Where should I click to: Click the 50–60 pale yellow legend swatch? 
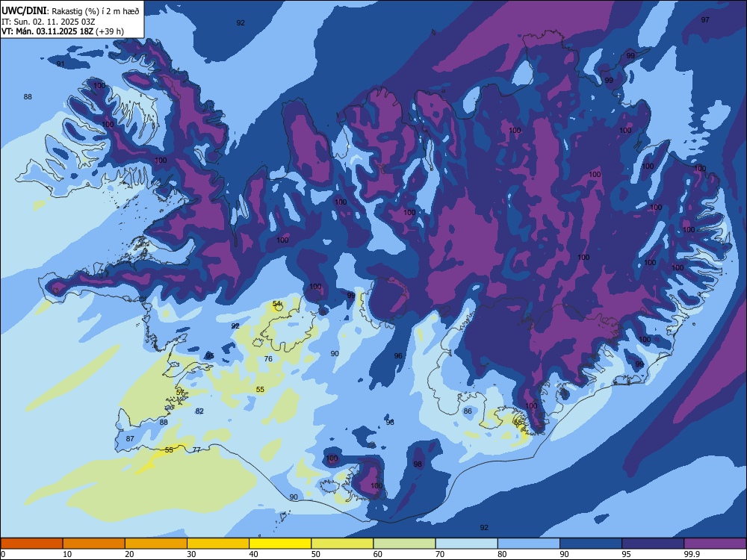[342, 544]
